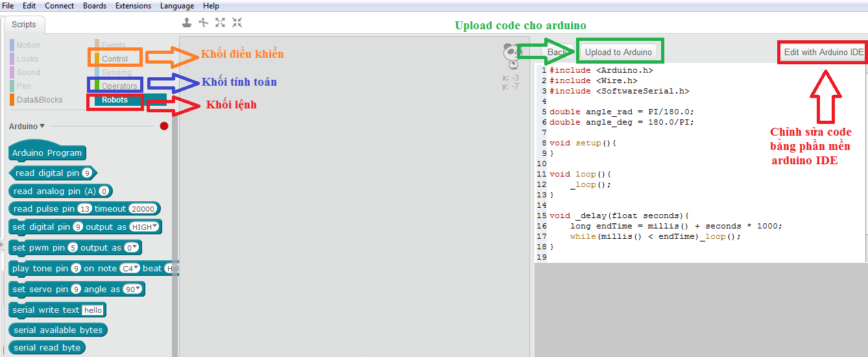Select the Pen block category
The image size is (868, 357).
click(20, 86)
